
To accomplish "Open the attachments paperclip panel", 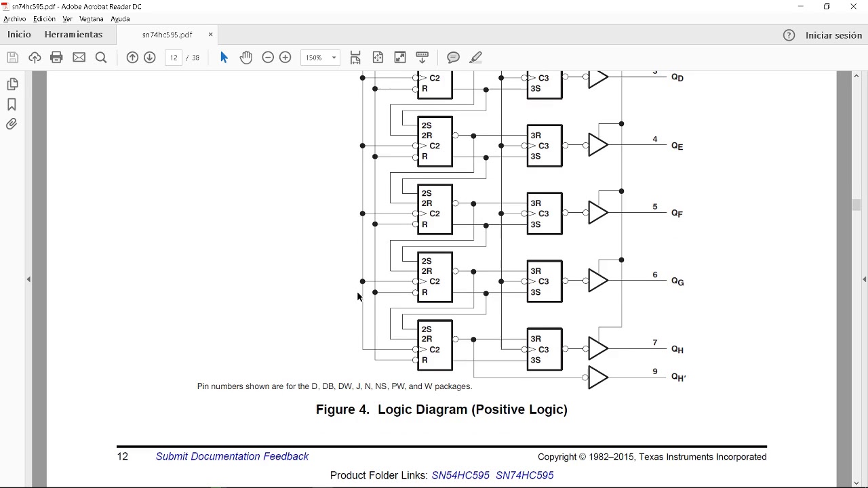I will click(12, 125).
